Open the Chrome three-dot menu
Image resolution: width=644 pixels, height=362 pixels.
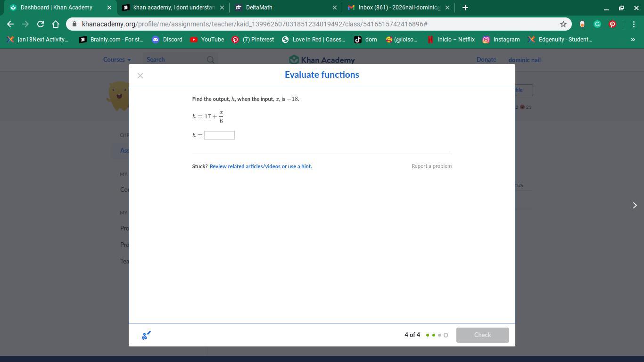(634, 24)
